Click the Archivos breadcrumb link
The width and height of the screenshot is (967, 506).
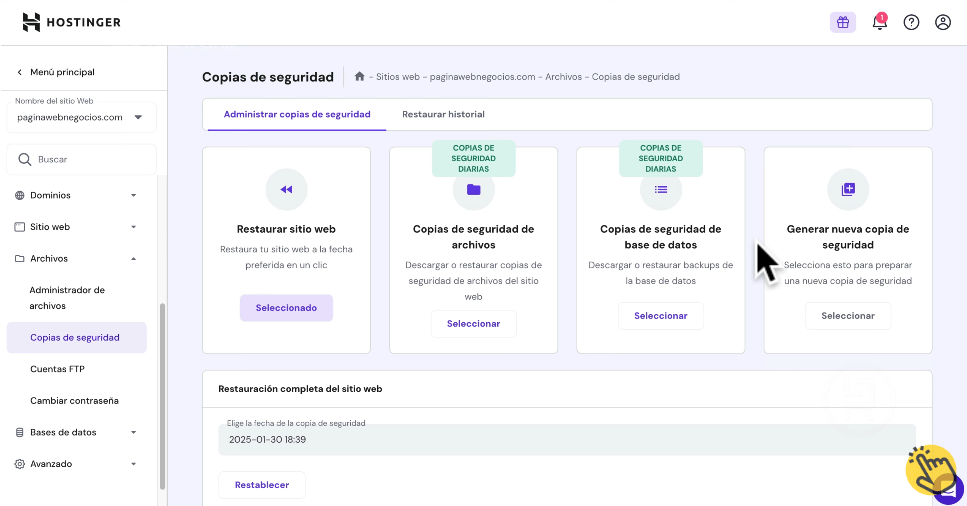[x=563, y=77]
